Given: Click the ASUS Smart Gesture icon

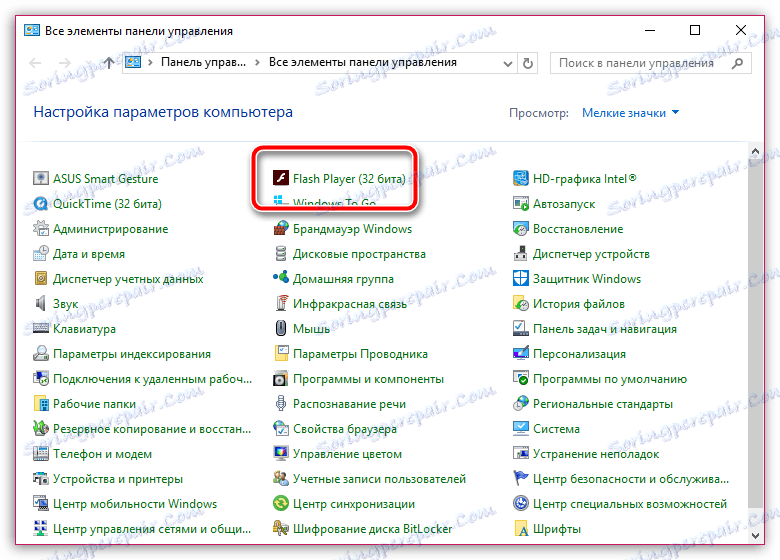Looking at the screenshot, I should (x=40, y=178).
